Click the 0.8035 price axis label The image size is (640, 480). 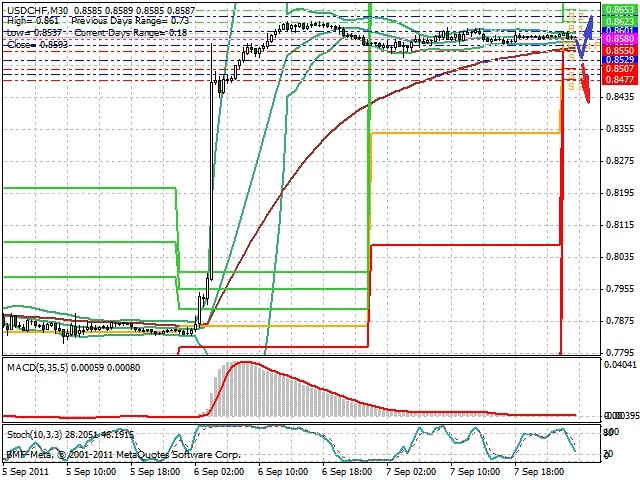(x=620, y=257)
